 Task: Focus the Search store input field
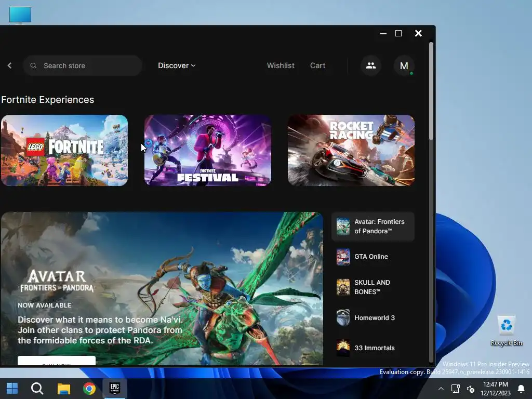[x=83, y=65]
